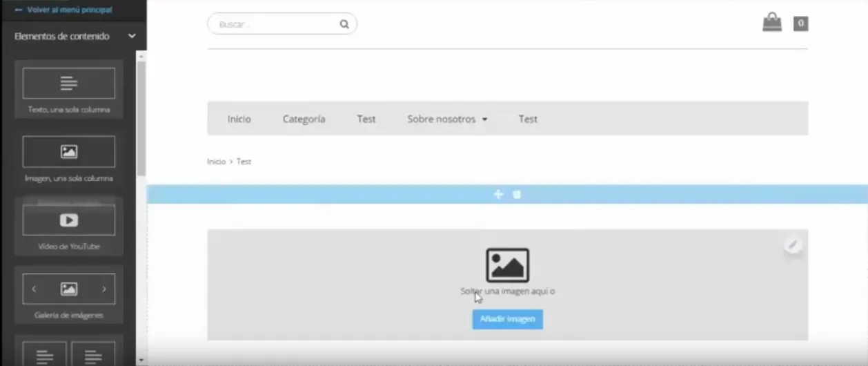Click the move cross icon on blue bar

(x=498, y=195)
